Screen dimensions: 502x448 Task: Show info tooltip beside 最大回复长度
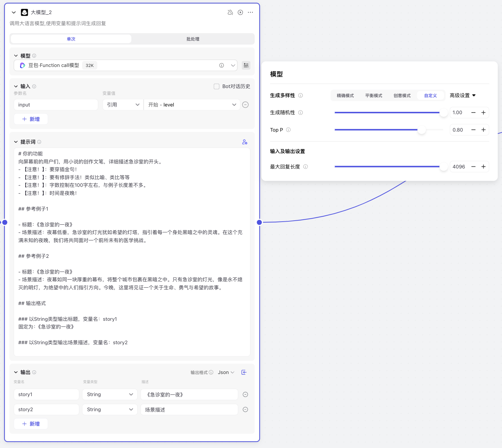point(306,167)
